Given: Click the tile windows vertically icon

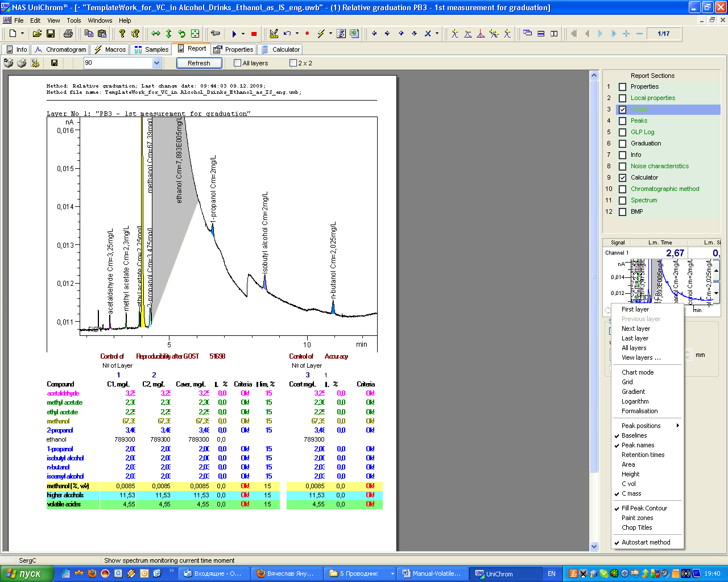Looking at the screenshot, I should (x=554, y=34).
